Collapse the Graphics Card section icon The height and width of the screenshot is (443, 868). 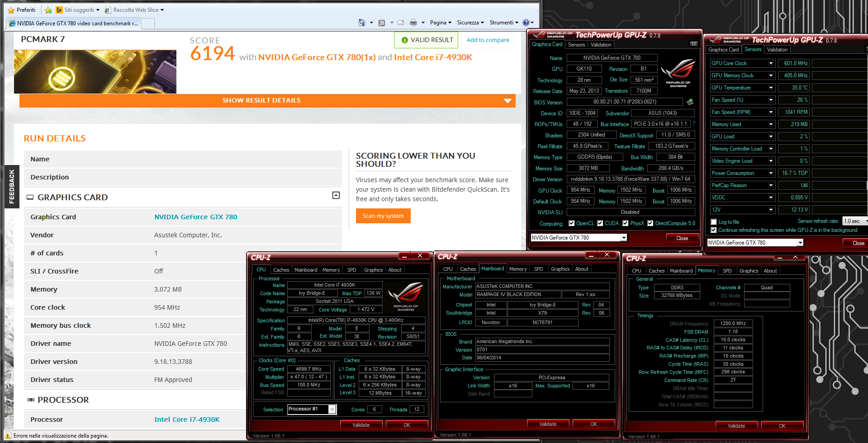coord(336,195)
